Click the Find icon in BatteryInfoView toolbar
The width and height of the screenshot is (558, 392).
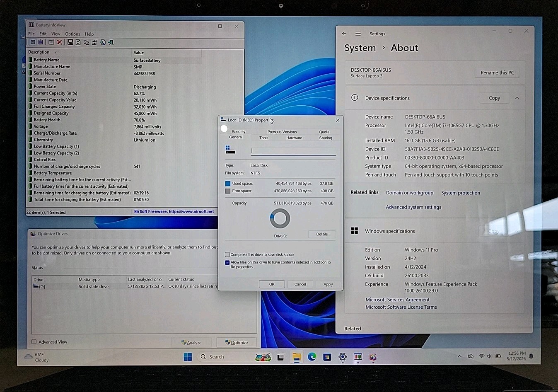point(103,42)
